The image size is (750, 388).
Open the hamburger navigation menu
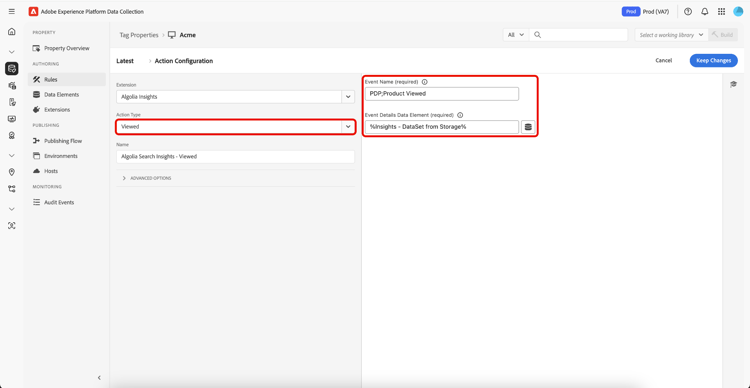click(12, 11)
